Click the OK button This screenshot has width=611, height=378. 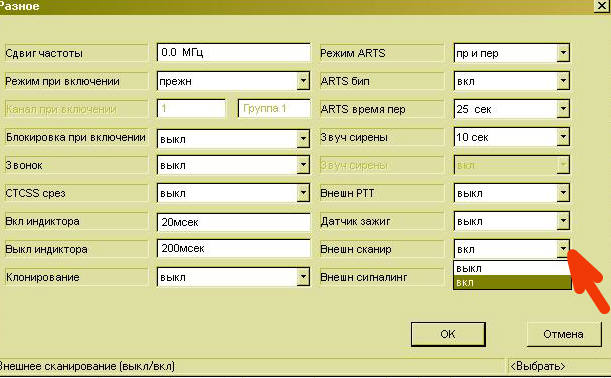448,334
